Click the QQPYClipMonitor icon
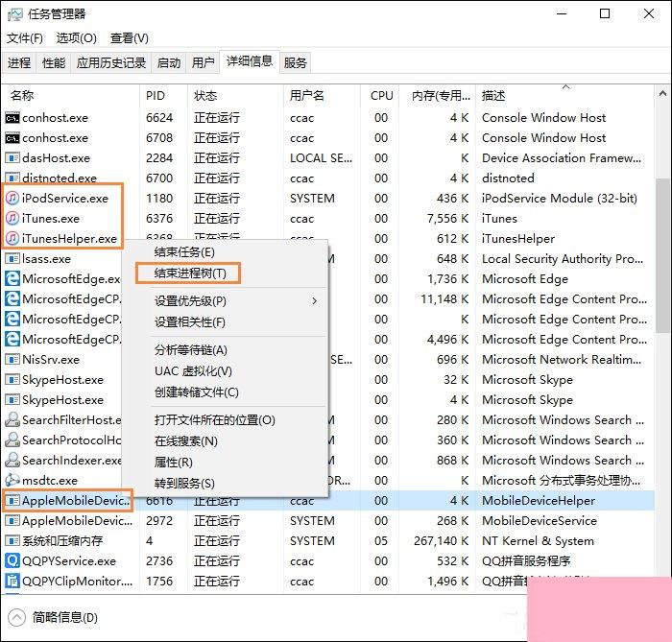Screen dimensions: 672x642 coord(12,581)
